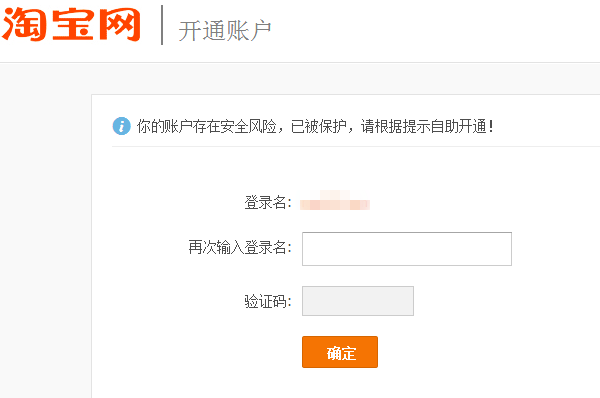Click the 宝 character in logo

pyautogui.click(x=73, y=24)
